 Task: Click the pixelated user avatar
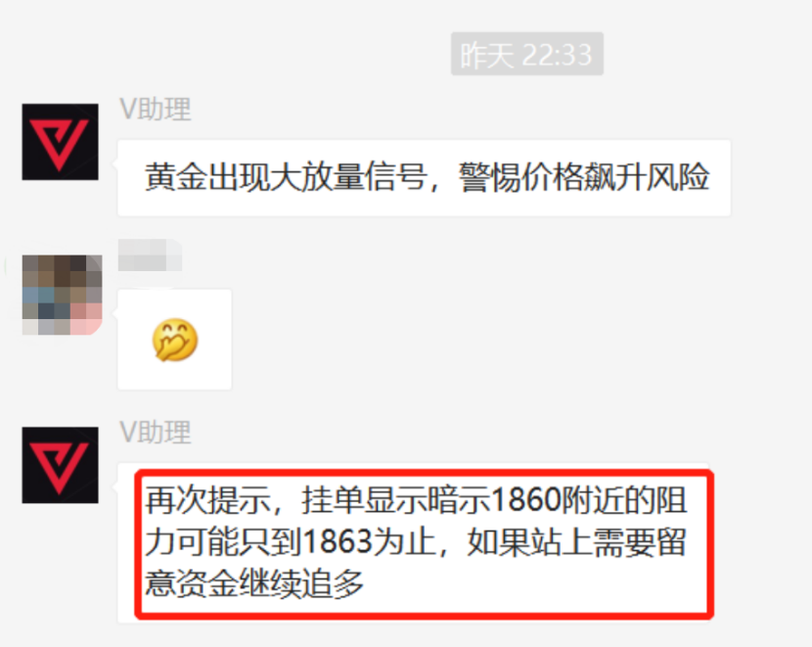[63, 295]
